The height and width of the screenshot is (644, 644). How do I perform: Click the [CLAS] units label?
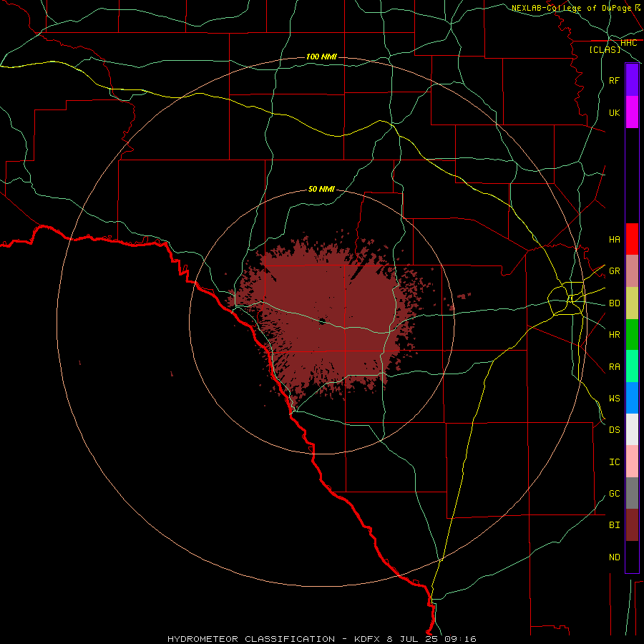pyautogui.click(x=605, y=49)
